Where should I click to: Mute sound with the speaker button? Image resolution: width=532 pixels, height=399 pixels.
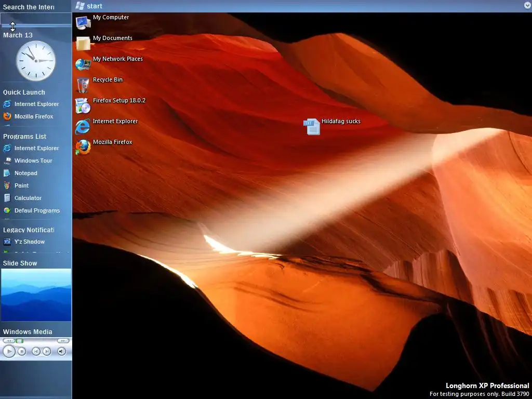click(61, 352)
